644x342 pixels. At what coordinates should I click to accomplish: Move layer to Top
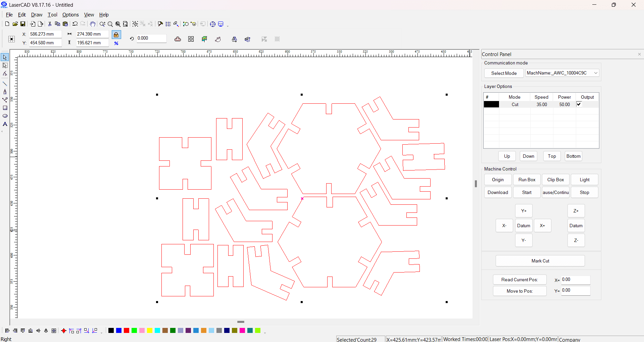coord(552,156)
